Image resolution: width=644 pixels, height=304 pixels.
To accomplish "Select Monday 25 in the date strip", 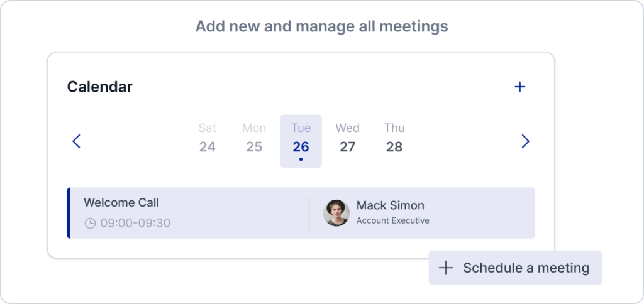I will click(254, 138).
